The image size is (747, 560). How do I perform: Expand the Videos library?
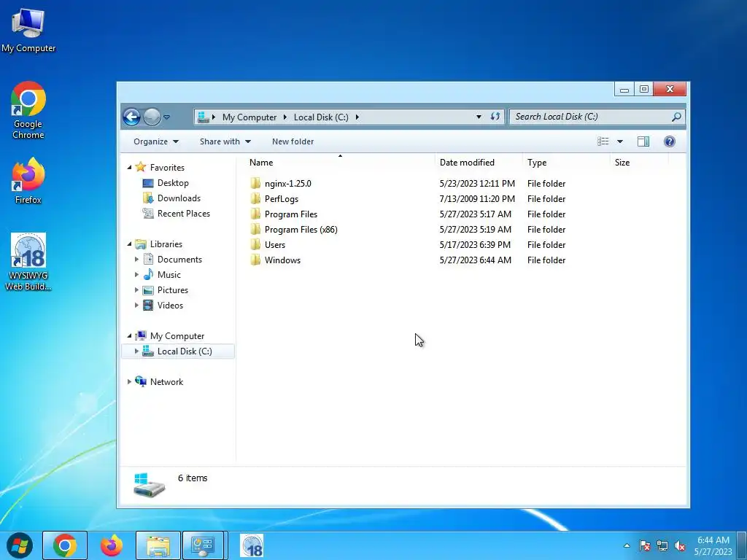[x=136, y=306]
